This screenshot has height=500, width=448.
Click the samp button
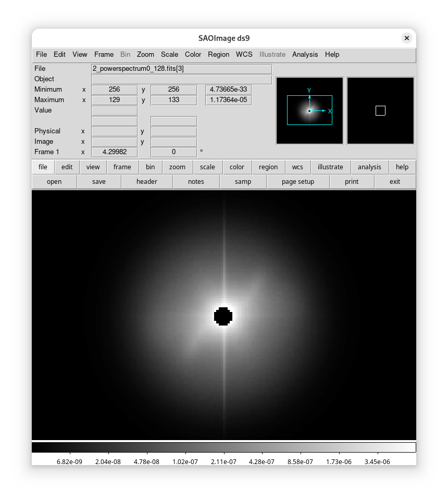[243, 182]
